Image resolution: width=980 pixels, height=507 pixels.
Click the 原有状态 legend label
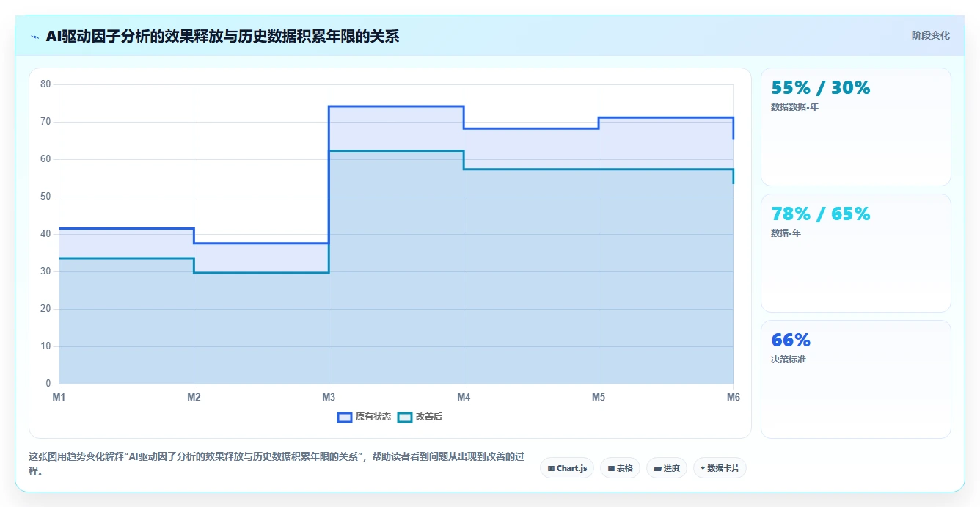coord(373,417)
